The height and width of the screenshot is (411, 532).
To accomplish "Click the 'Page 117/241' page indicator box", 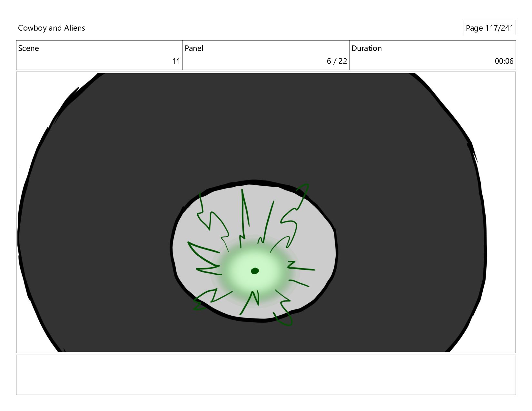I will tap(489, 28).
